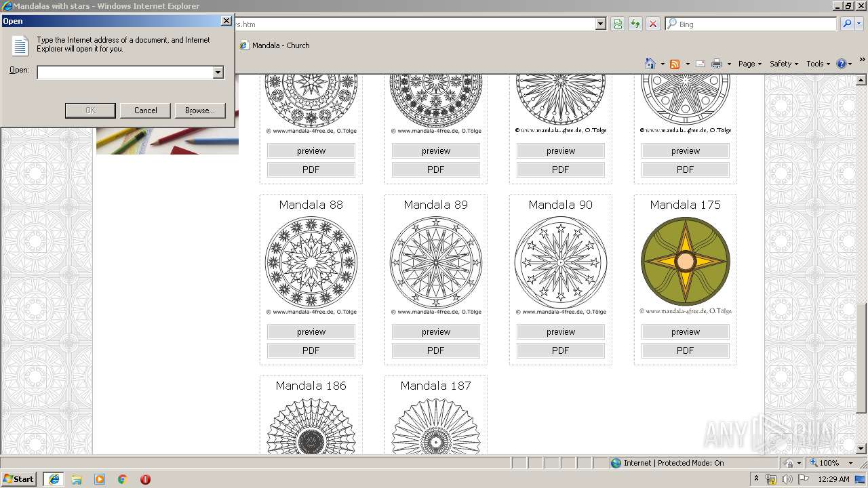868x488 pixels.
Task: Click the Mandala 175 title text
Action: pyautogui.click(x=685, y=205)
